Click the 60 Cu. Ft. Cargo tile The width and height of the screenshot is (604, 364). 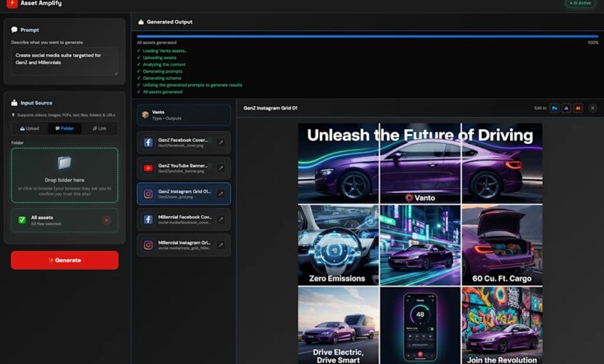502,245
